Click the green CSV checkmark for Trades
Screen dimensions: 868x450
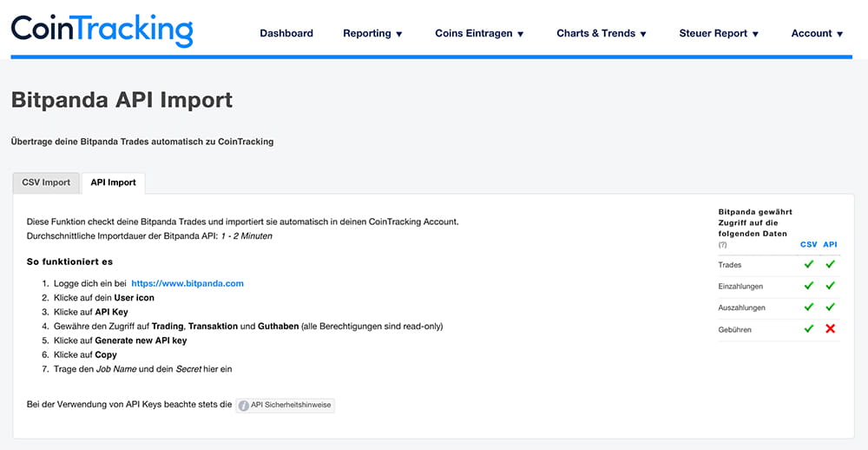point(809,264)
